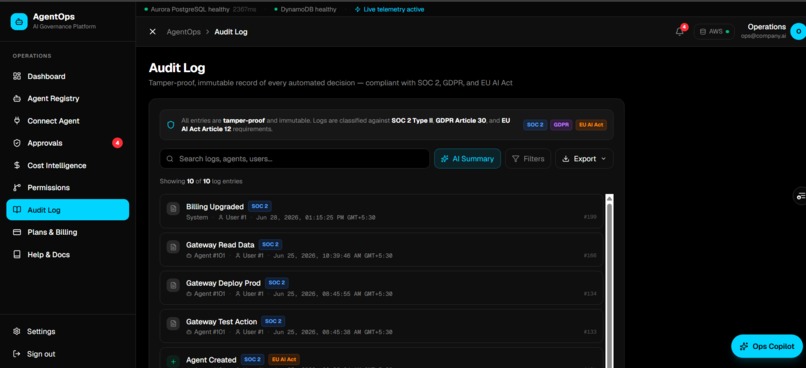
Task: Click the Approvals red badge showing 4
Action: click(x=117, y=143)
